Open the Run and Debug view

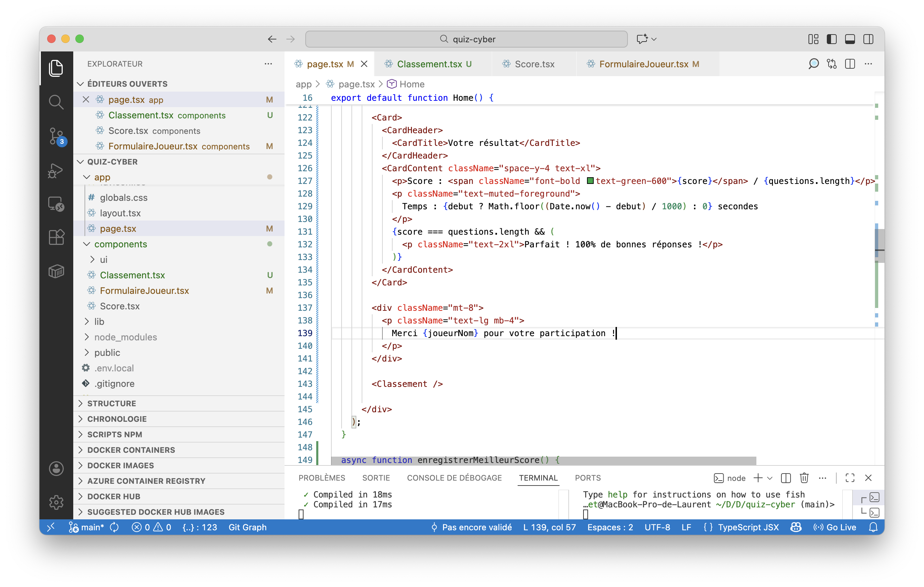coord(56,170)
